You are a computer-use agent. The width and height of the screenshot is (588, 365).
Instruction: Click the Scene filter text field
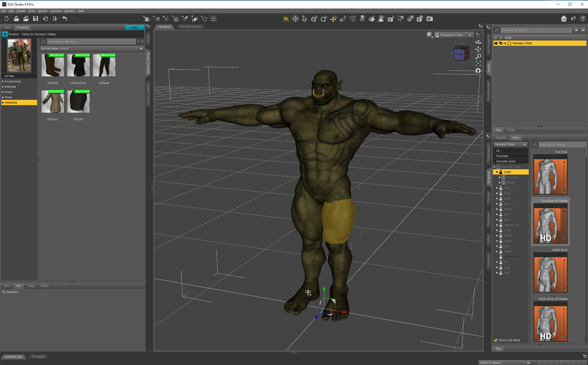click(537, 30)
